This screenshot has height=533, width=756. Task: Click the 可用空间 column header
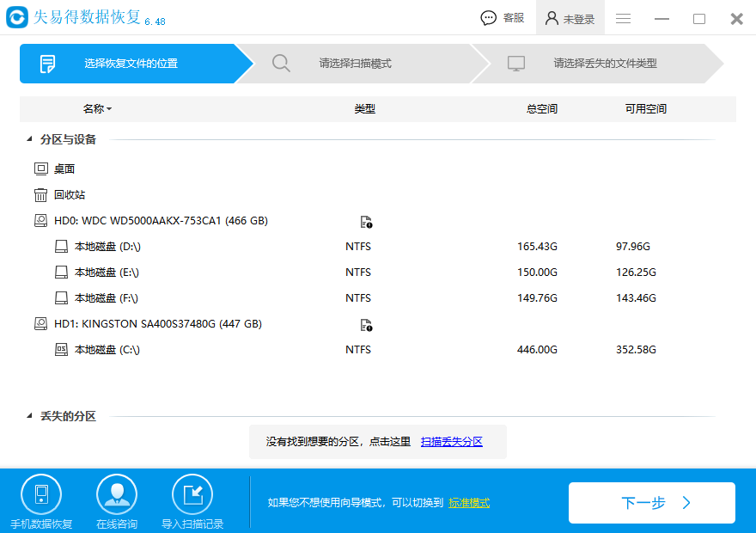click(x=645, y=109)
